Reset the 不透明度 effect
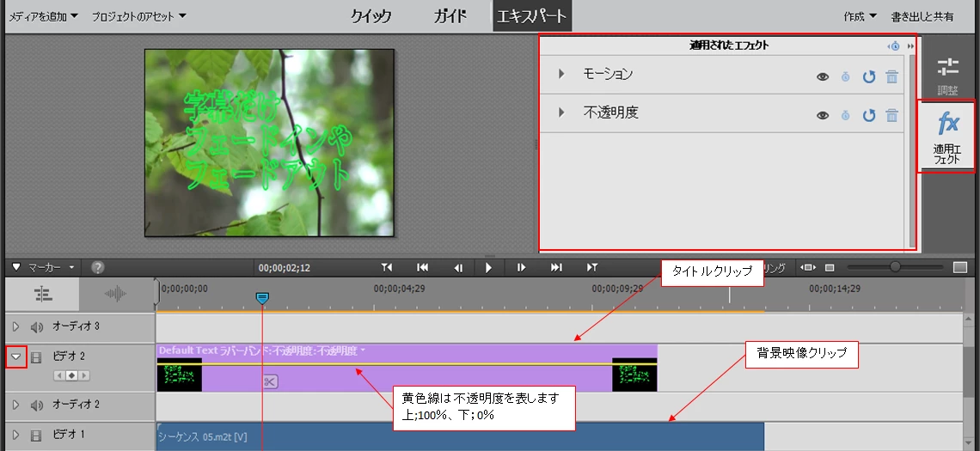 coord(869,115)
